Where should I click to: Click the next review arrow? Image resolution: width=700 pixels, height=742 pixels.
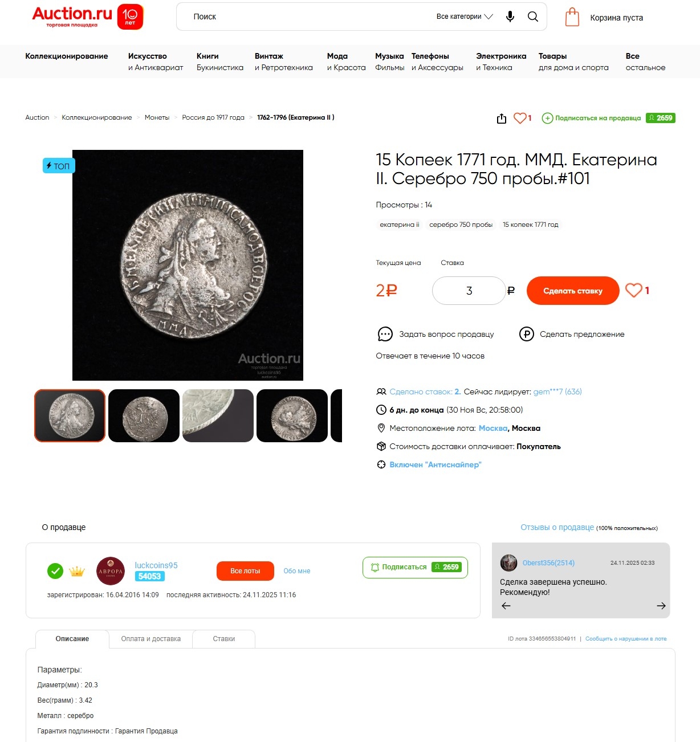click(x=661, y=606)
